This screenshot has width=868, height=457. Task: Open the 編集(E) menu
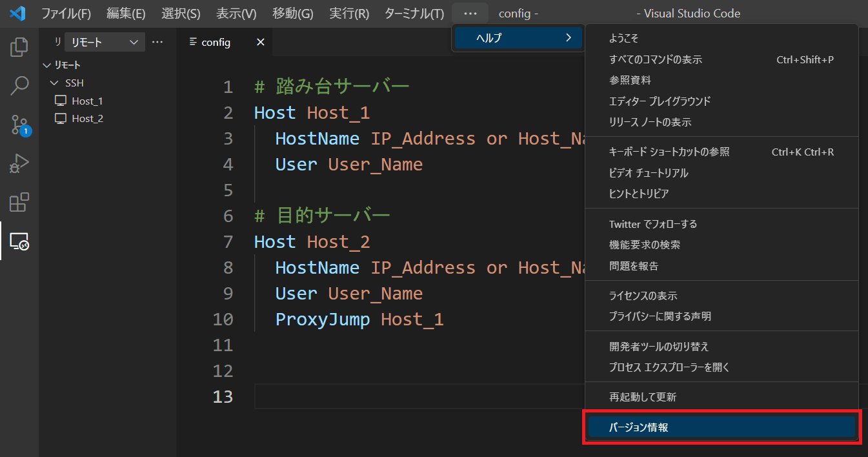pos(126,14)
